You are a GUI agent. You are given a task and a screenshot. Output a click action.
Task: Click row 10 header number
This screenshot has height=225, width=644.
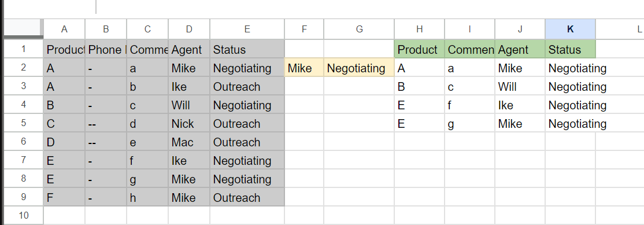pyautogui.click(x=23, y=215)
